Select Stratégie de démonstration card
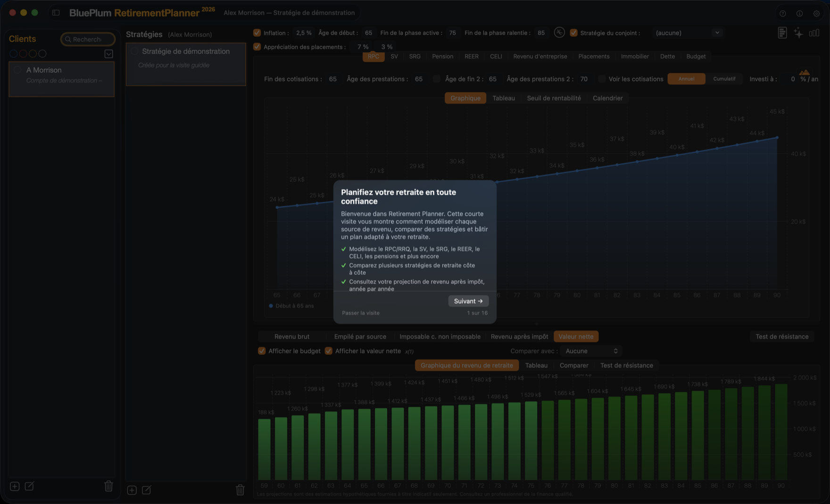Image resolution: width=830 pixels, height=504 pixels. 186,65
